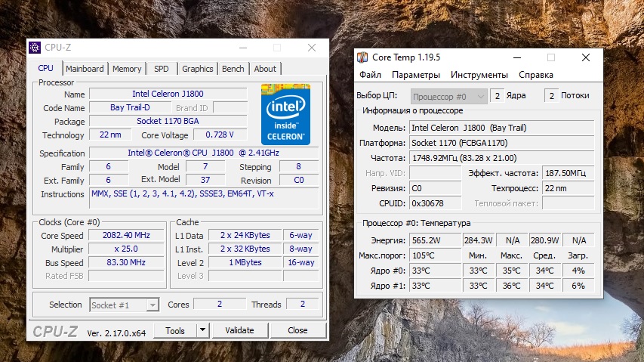The height and width of the screenshot is (362, 644).
Task: Open the Memory tab
Action: point(127,69)
